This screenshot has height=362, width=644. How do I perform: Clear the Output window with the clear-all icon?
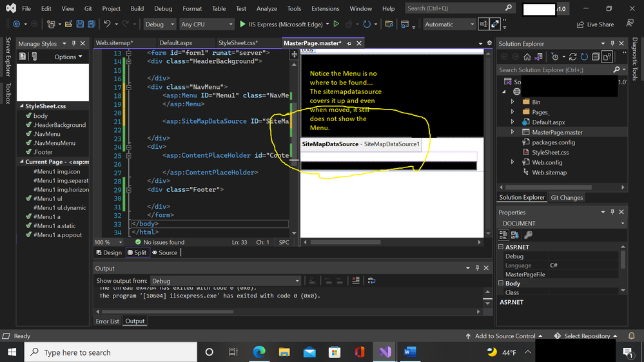(356, 280)
